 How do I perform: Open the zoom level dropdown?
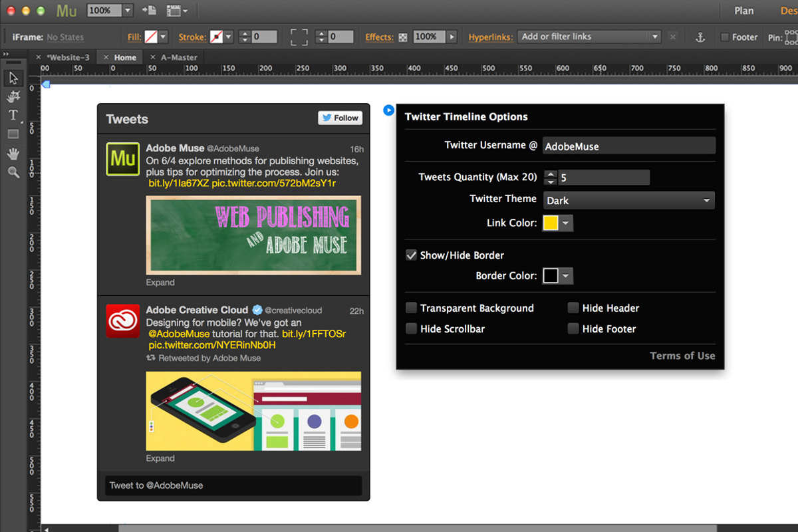[x=128, y=11]
